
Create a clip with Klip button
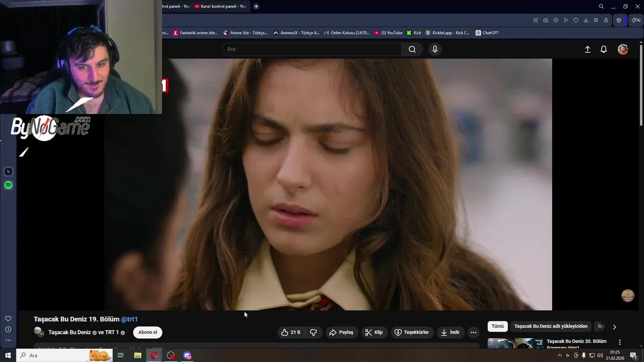click(374, 332)
